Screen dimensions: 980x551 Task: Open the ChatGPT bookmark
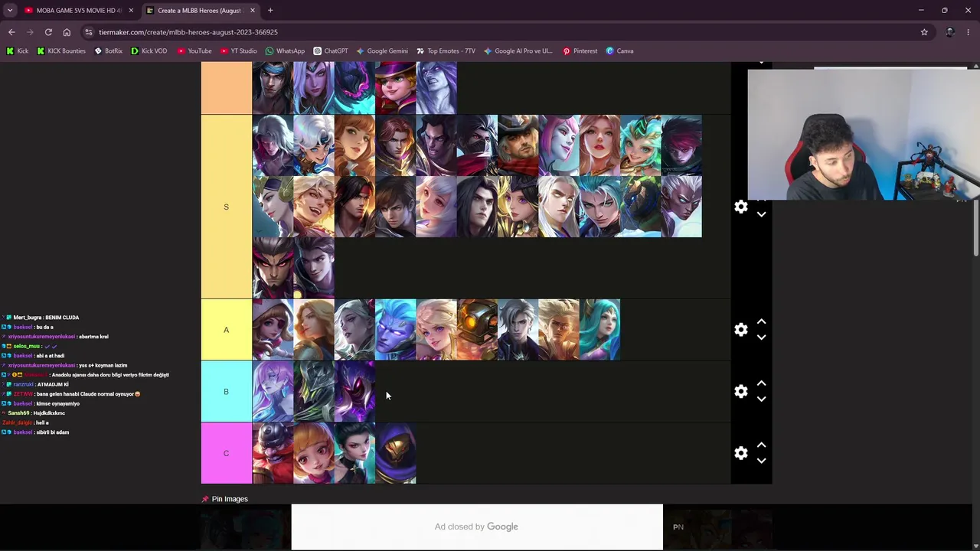click(x=330, y=51)
